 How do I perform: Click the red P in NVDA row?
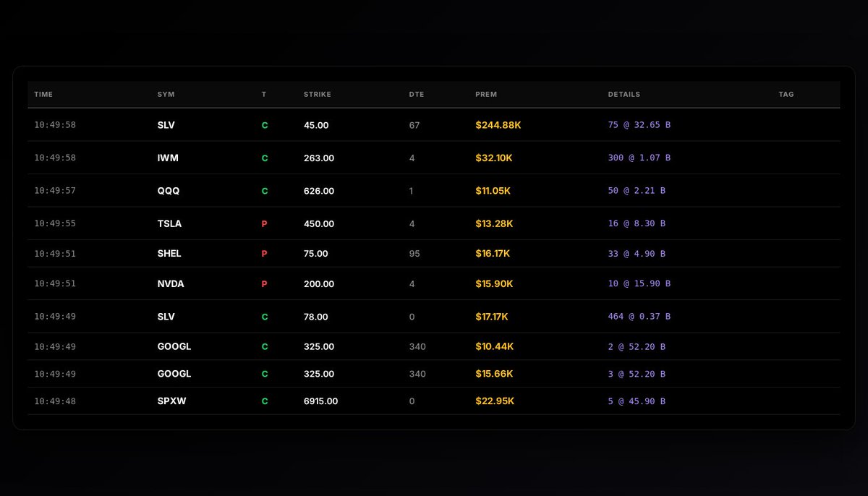coord(264,284)
